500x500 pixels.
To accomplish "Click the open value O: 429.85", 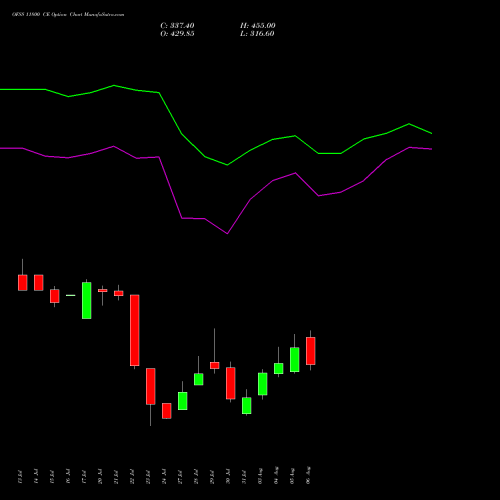I will point(177,34).
